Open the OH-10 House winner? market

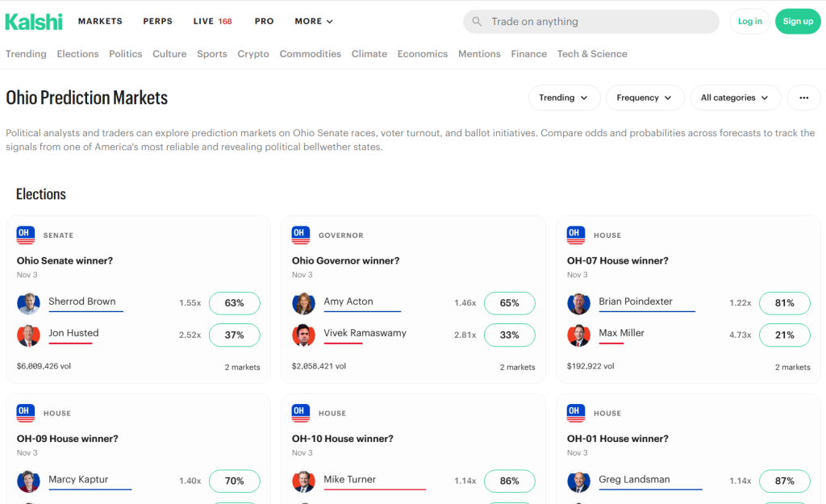342,439
